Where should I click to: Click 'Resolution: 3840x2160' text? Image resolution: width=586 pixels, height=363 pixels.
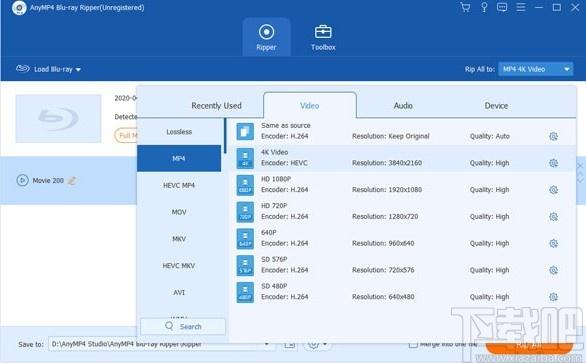[387, 163]
